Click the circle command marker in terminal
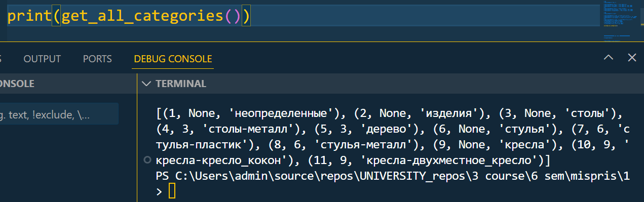This screenshot has width=644, height=202. point(147,160)
